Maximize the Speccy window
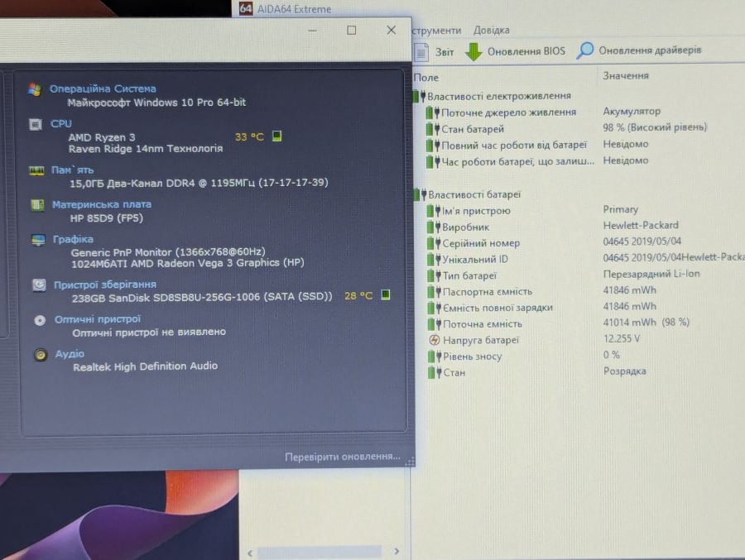 tap(351, 31)
